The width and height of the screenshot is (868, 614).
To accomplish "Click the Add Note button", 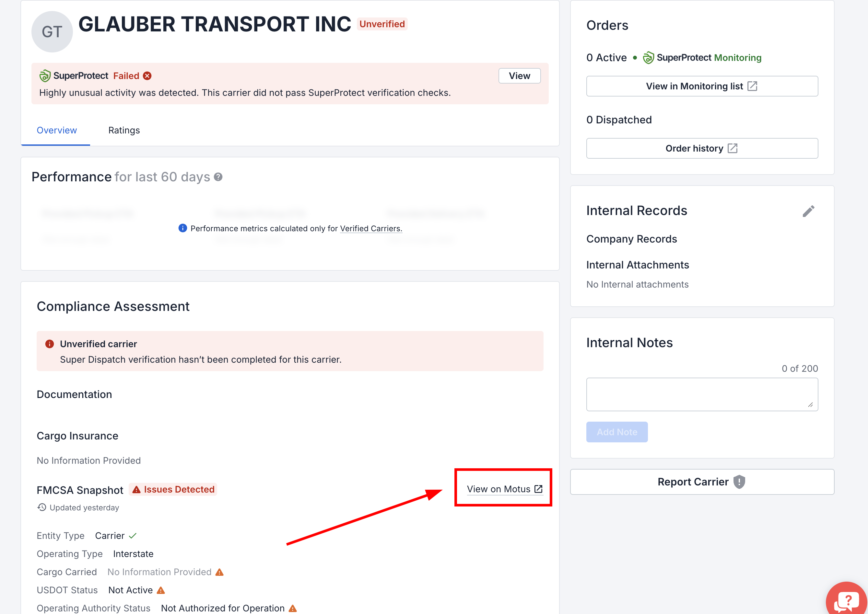I will (617, 432).
